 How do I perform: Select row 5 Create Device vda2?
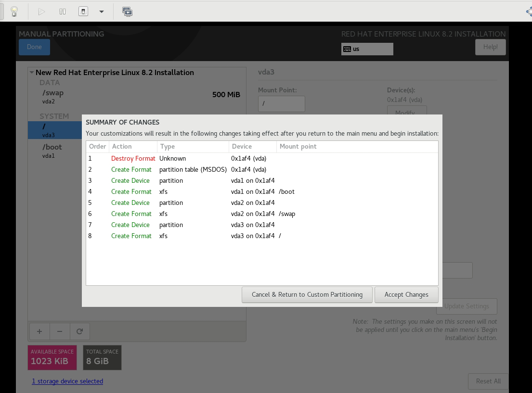click(262, 203)
